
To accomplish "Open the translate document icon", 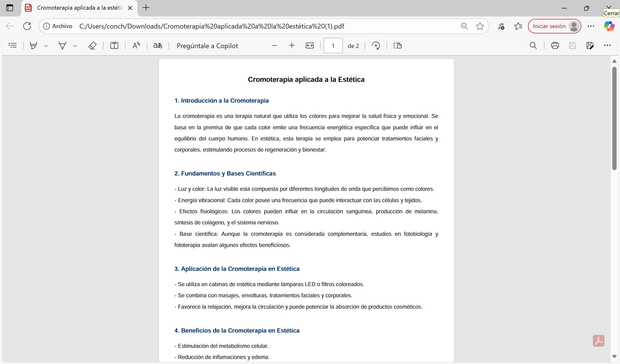I will tap(158, 45).
